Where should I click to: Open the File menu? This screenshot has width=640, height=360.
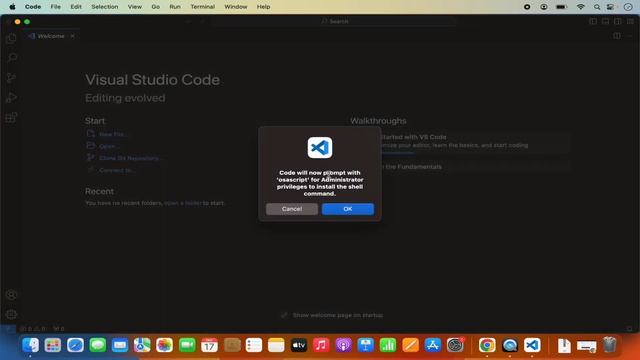click(56, 7)
